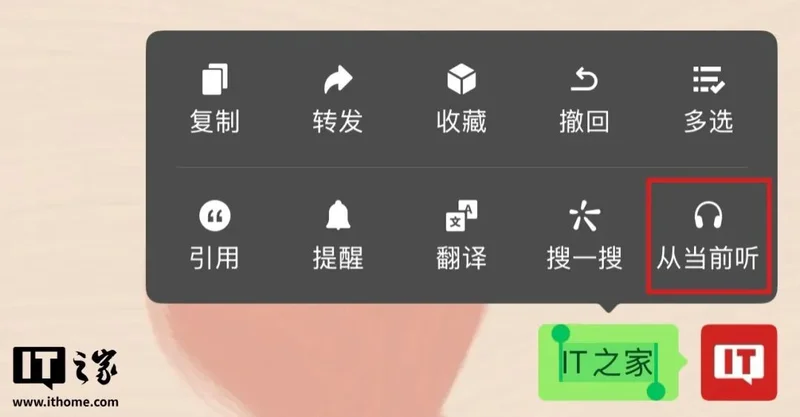Tap the headphone icon for listening
Viewport: 800px width, 417px height.
point(708,215)
